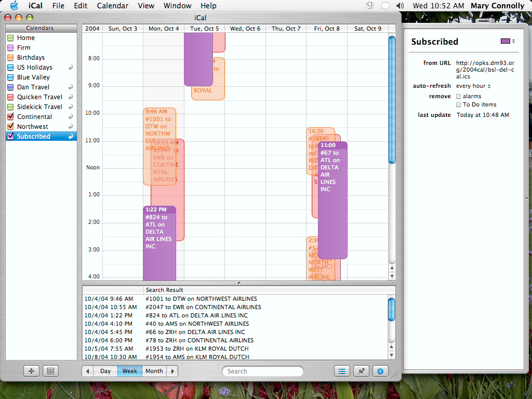Viewport: 532px width, 399px height.
Task: Open the Calendar menu
Action: [113, 6]
